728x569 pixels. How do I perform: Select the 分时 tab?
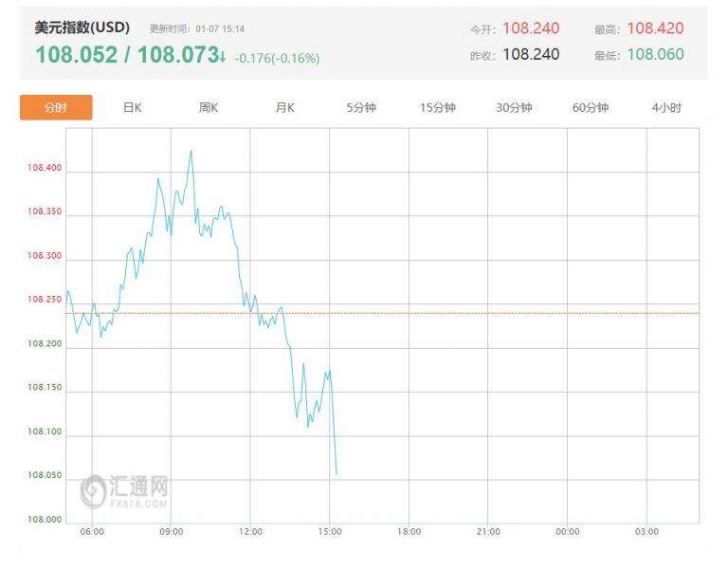tap(56, 108)
